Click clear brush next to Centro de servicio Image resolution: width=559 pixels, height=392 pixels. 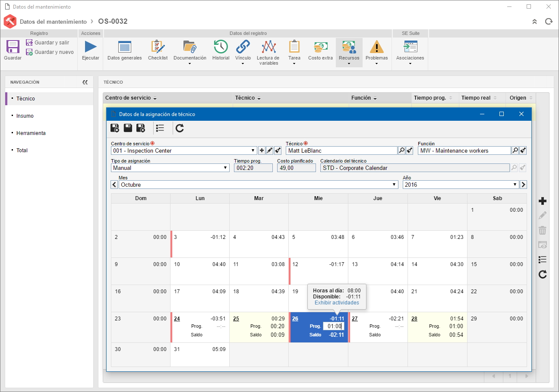[278, 151]
